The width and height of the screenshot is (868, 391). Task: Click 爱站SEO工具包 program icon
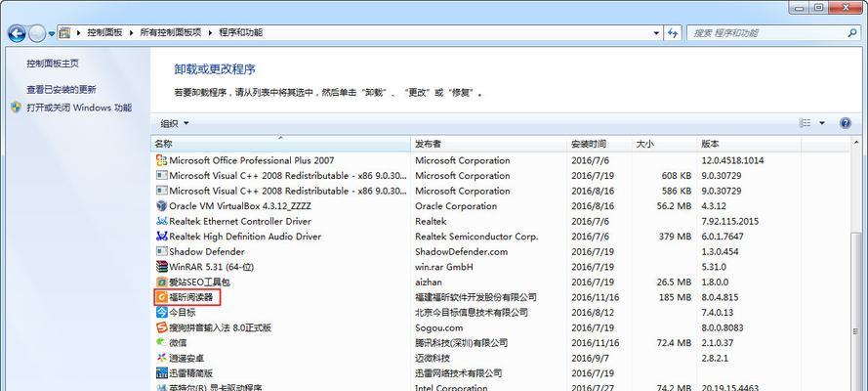pos(162,282)
